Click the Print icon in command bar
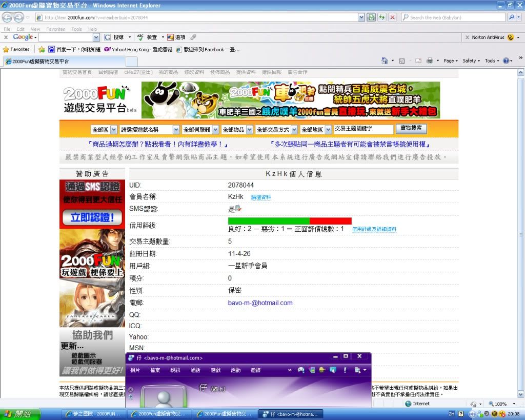The image size is (525, 420). tap(430, 61)
